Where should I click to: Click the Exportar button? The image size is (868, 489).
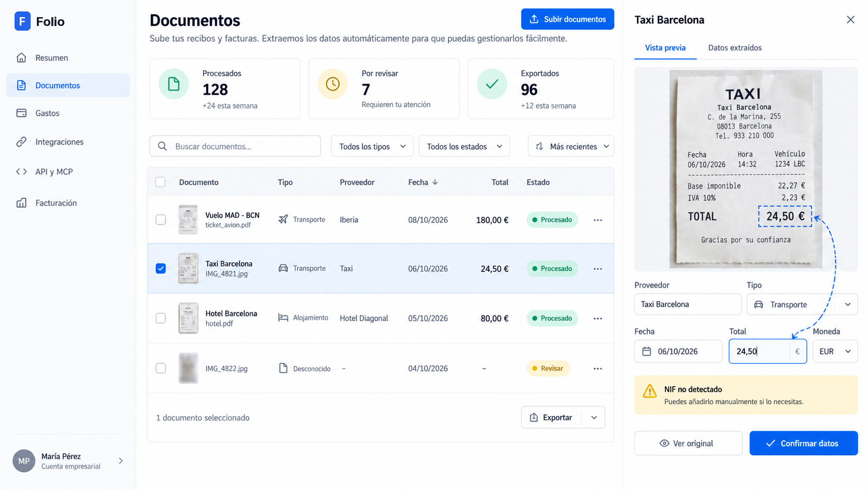point(552,417)
